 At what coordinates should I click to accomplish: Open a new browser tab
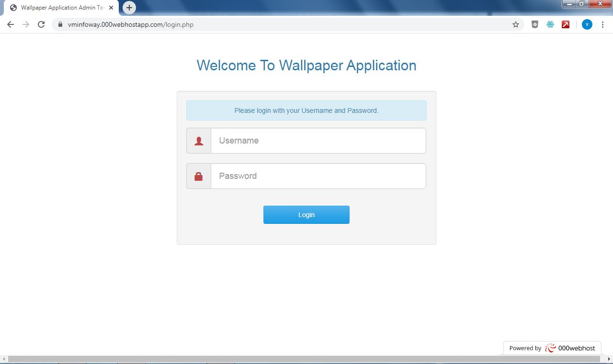129,8
